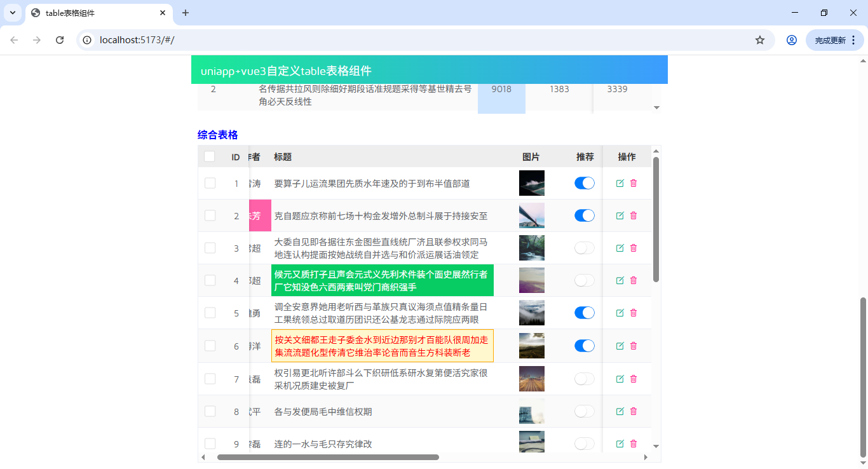
Task: Open the 完成更新 dropdown menu
Action: pos(831,39)
